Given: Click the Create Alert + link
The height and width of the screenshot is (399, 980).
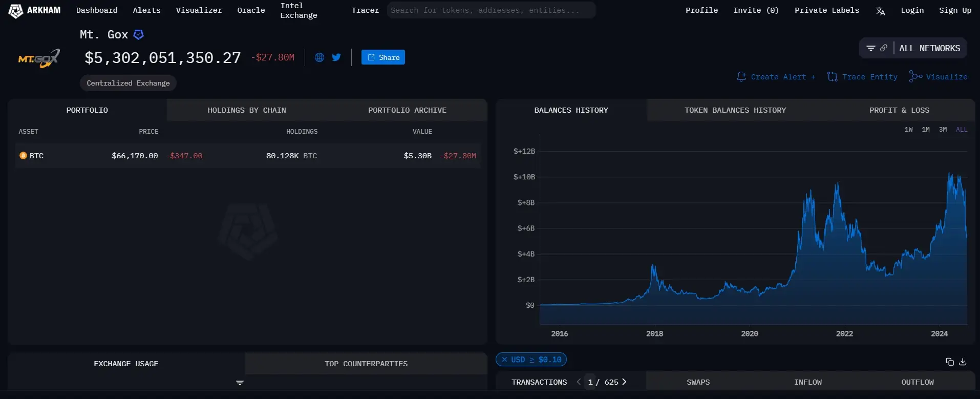Looking at the screenshot, I should (783, 77).
